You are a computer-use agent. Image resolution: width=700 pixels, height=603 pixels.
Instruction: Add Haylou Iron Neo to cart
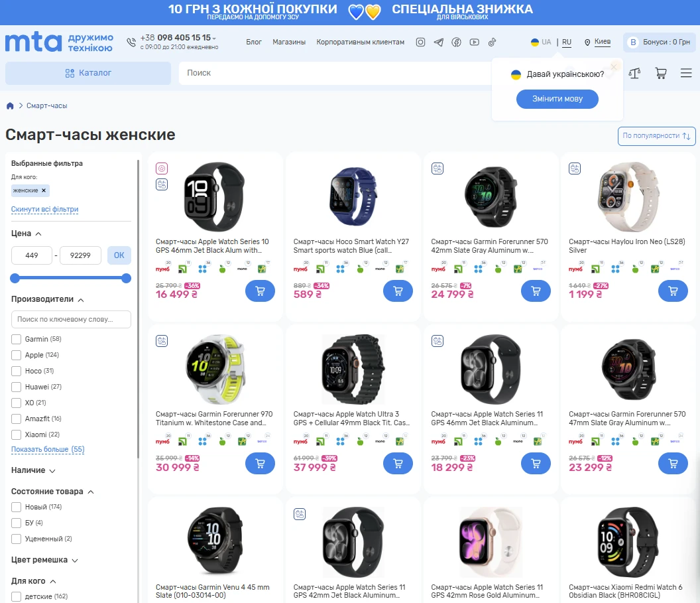click(x=673, y=291)
